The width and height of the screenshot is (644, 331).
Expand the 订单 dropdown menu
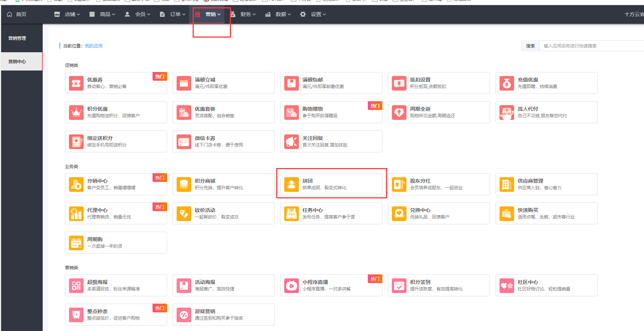point(173,14)
